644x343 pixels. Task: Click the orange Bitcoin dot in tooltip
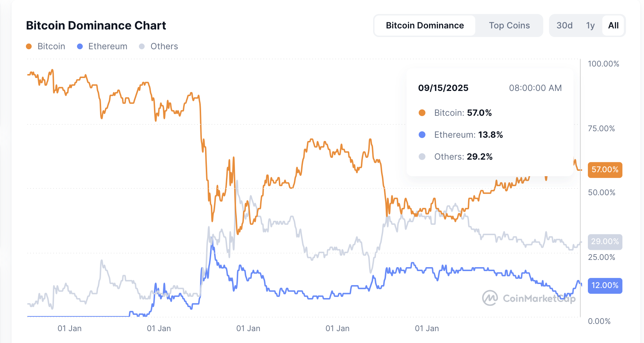pos(422,113)
